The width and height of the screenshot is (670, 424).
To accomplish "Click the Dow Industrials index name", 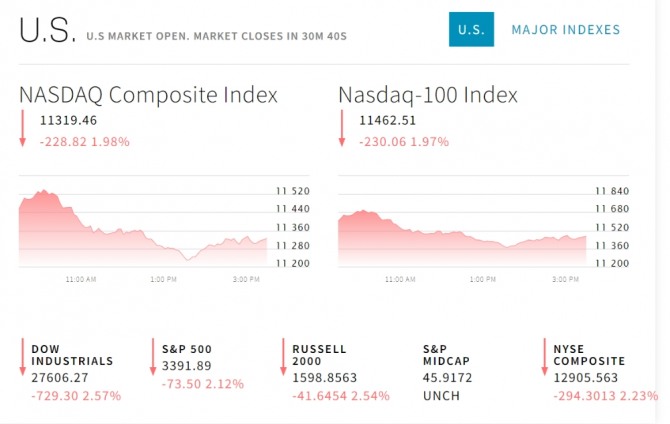I will coord(72,355).
